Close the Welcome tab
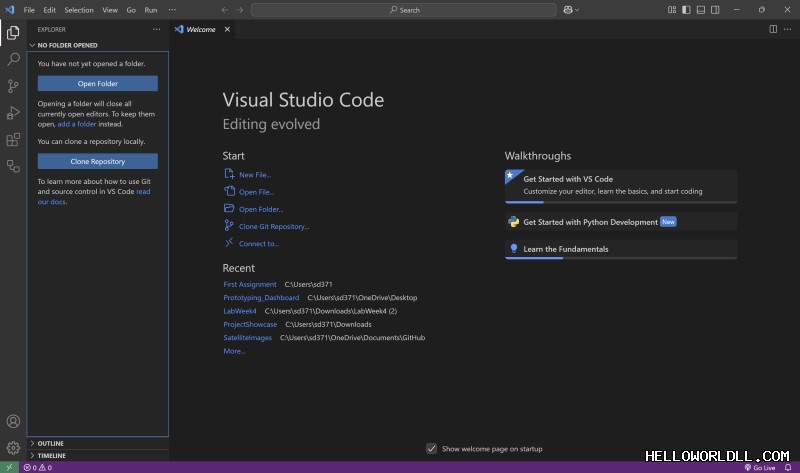Screen dimensions: 800x473 coord(227,29)
